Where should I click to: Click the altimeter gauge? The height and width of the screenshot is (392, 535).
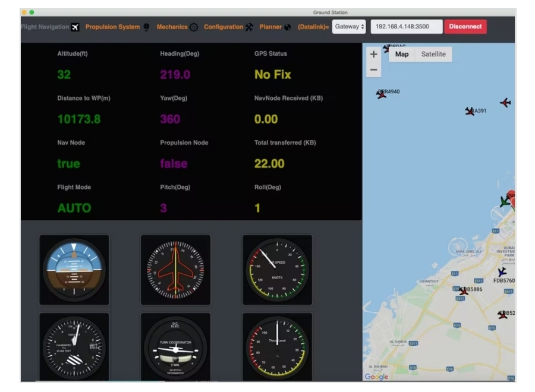pos(74,347)
